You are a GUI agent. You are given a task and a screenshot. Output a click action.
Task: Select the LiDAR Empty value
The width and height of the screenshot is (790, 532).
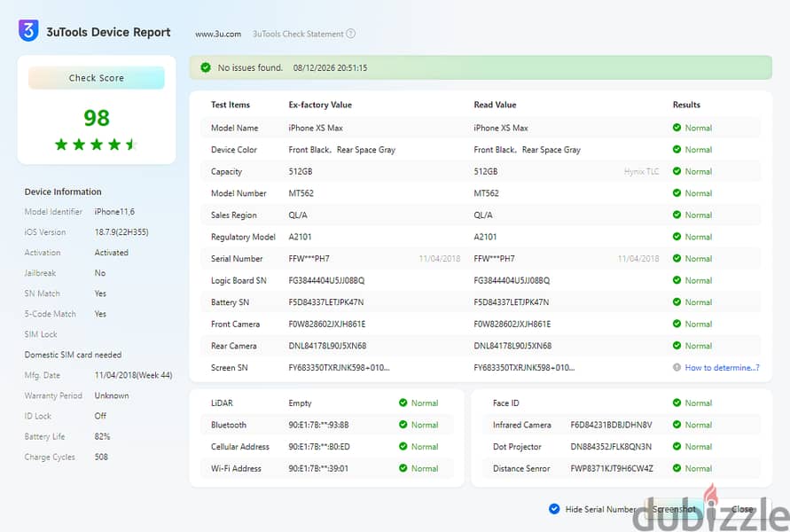click(x=300, y=403)
